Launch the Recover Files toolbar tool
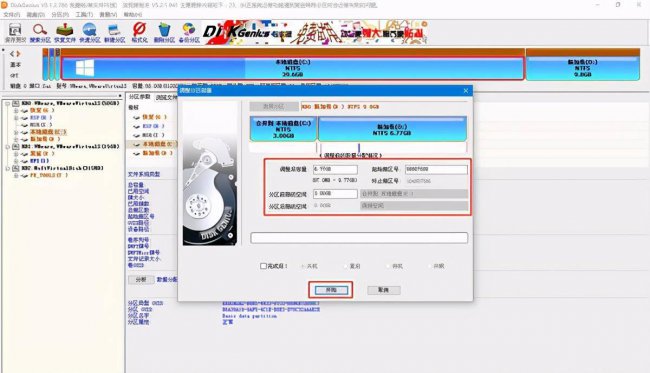The image size is (650, 373). coord(65,33)
